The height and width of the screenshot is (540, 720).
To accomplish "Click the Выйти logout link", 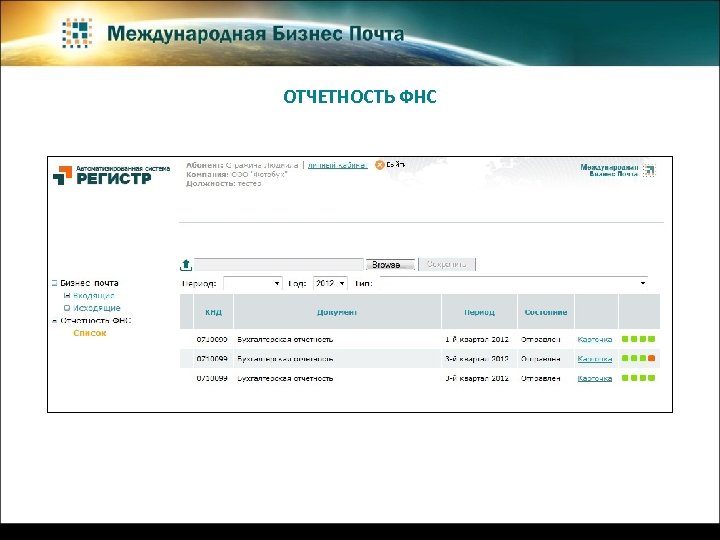I will pos(395,164).
